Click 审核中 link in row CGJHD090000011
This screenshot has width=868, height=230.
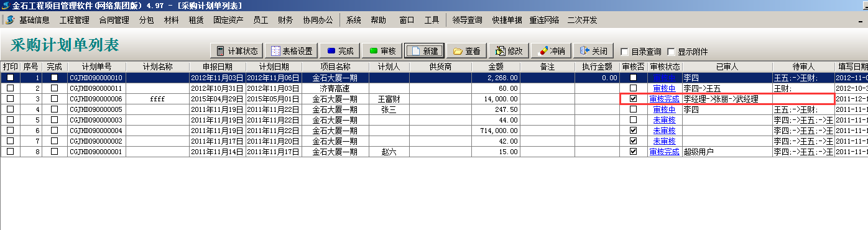(664, 88)
